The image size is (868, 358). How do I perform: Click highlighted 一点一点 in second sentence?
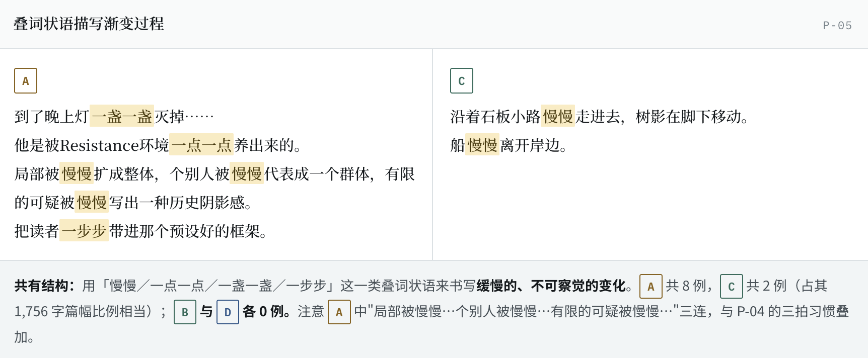[201, 145]
